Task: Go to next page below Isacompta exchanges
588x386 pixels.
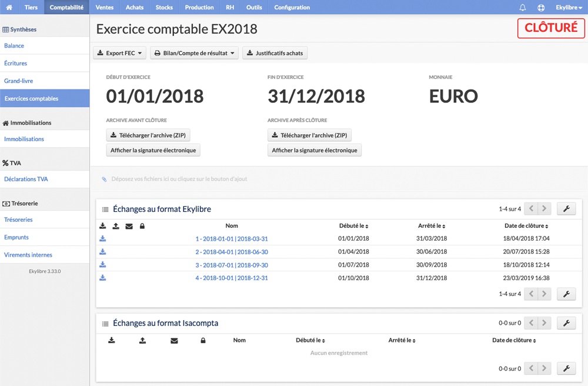Action: [x=544, y=368]
